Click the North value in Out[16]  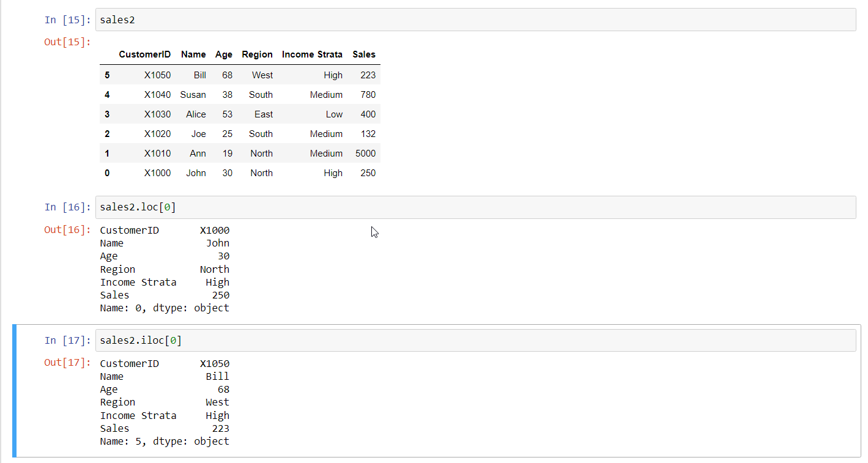(215, 269)
